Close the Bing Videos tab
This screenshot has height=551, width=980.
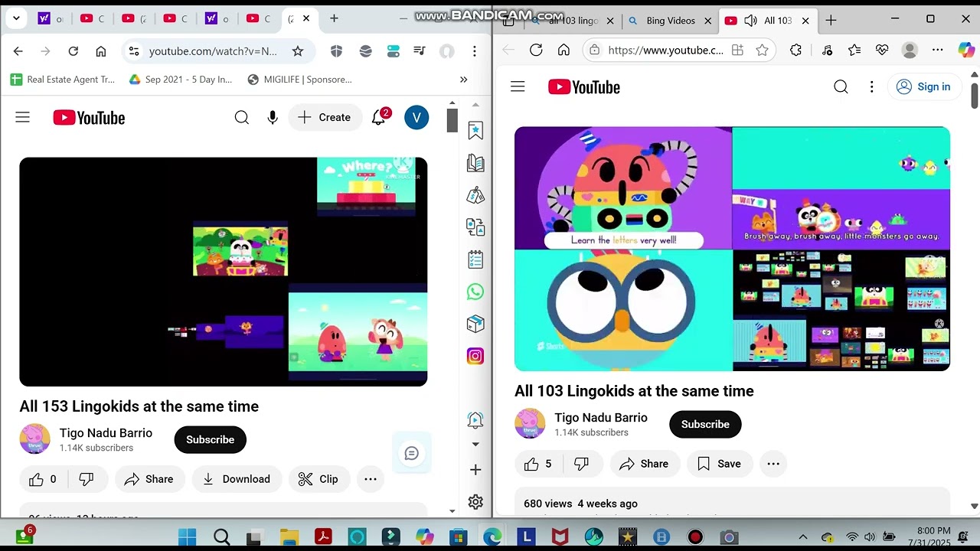pyautogui.click(x=707, y=21)
